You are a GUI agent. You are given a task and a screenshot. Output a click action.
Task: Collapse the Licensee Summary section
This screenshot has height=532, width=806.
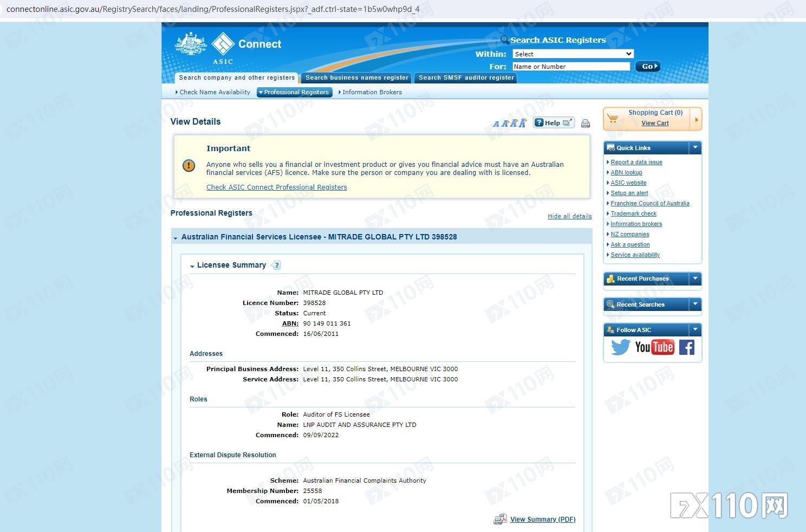192,266
